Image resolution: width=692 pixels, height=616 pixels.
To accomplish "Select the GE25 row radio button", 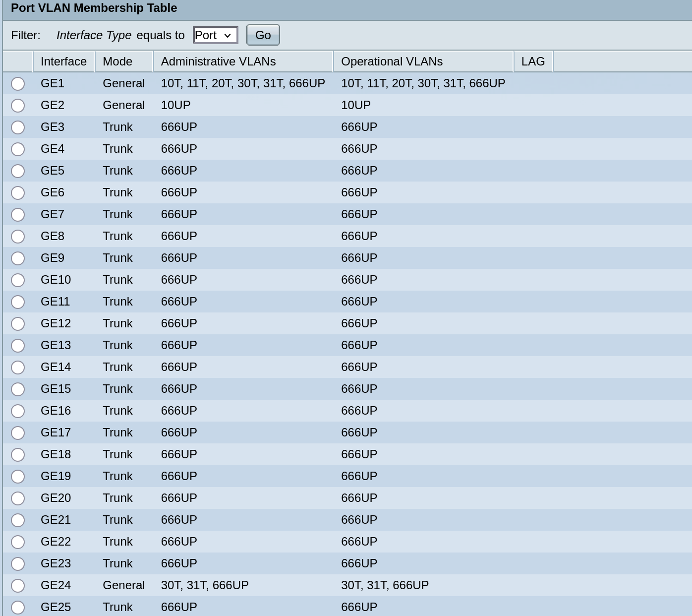I will [x=18, y=608].
